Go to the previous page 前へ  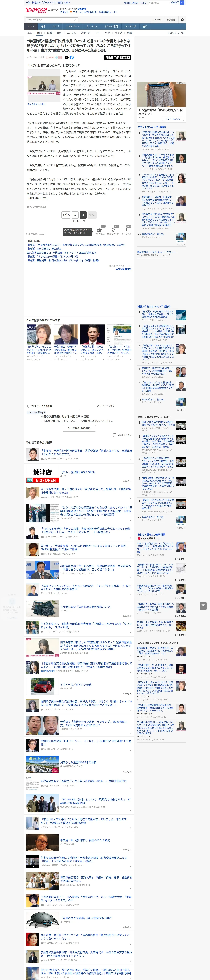coord(66,215)
